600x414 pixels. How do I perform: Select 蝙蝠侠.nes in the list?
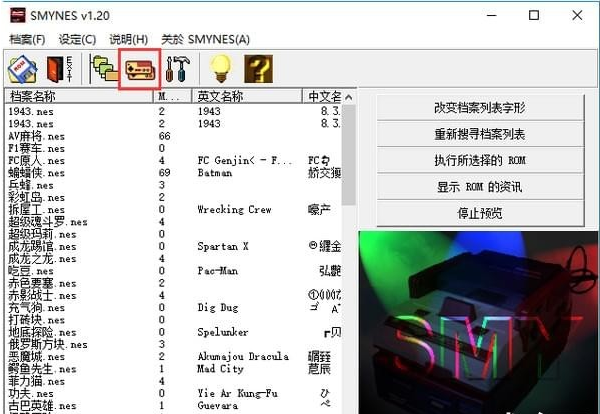point(36,173)
